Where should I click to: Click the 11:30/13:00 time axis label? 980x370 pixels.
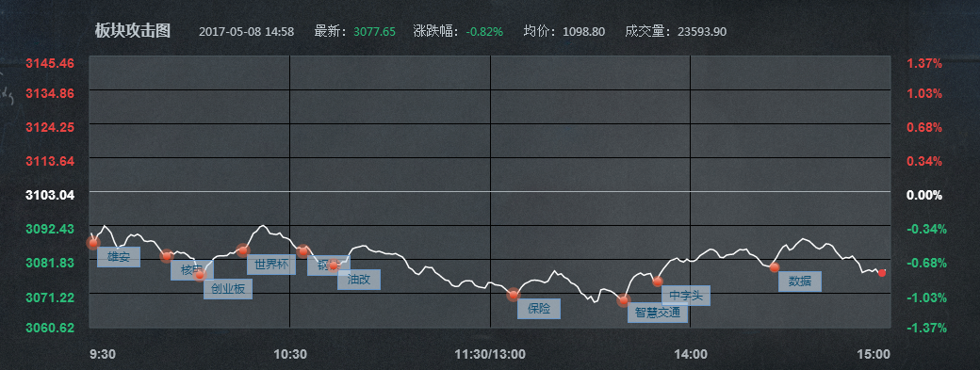(489, 354)
